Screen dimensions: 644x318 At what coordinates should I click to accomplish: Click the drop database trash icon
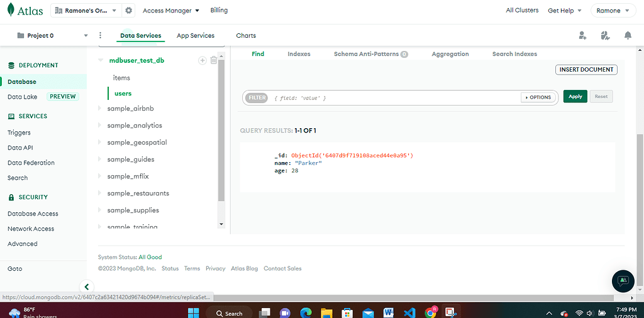click(x=214, y=60)
